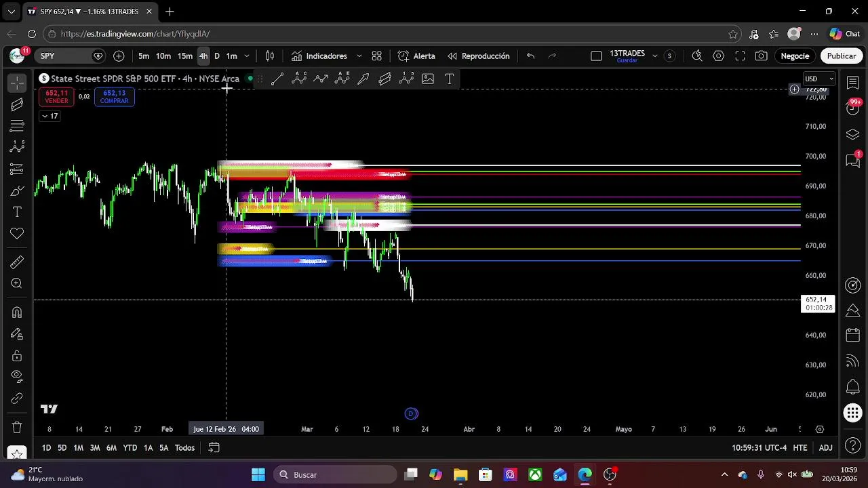Viewport: 868px width, 488px height.
Task: Start Reproducción bar replay
Action: [479, 56]
